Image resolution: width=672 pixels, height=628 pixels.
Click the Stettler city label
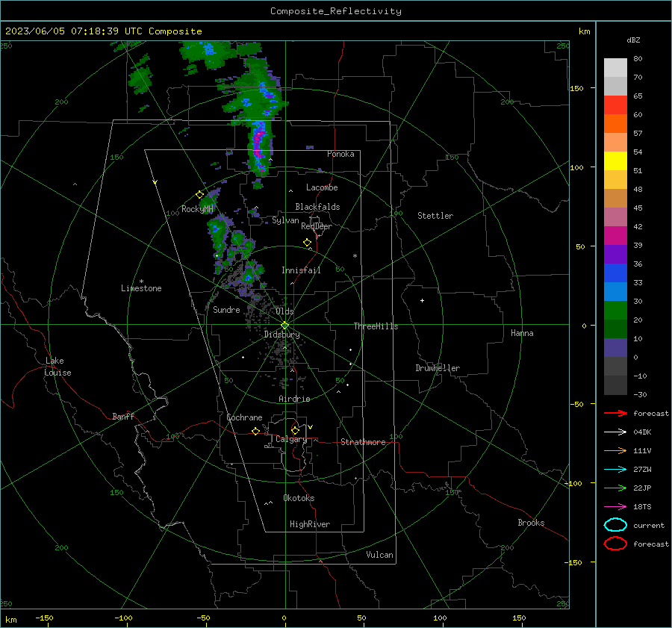435,216
